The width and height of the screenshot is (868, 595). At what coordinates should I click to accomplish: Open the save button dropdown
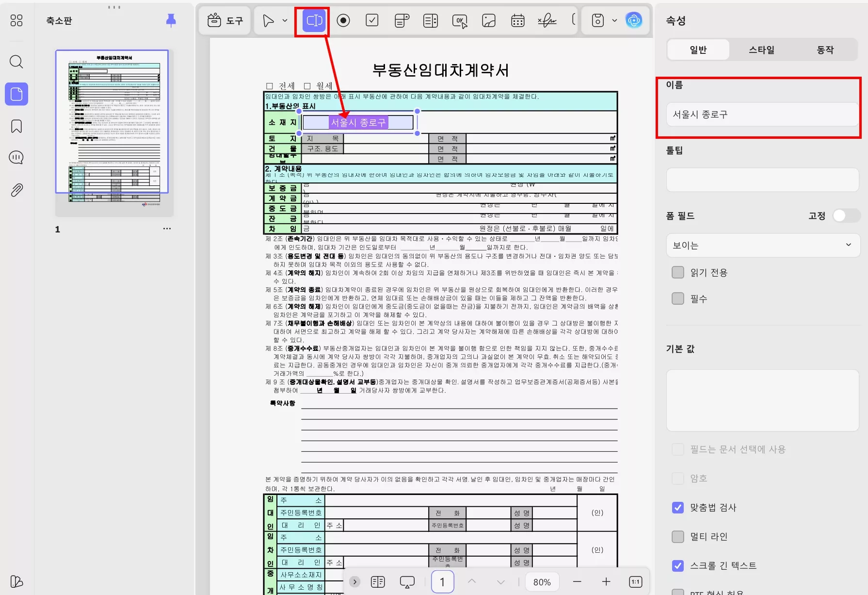click(615, 20)
